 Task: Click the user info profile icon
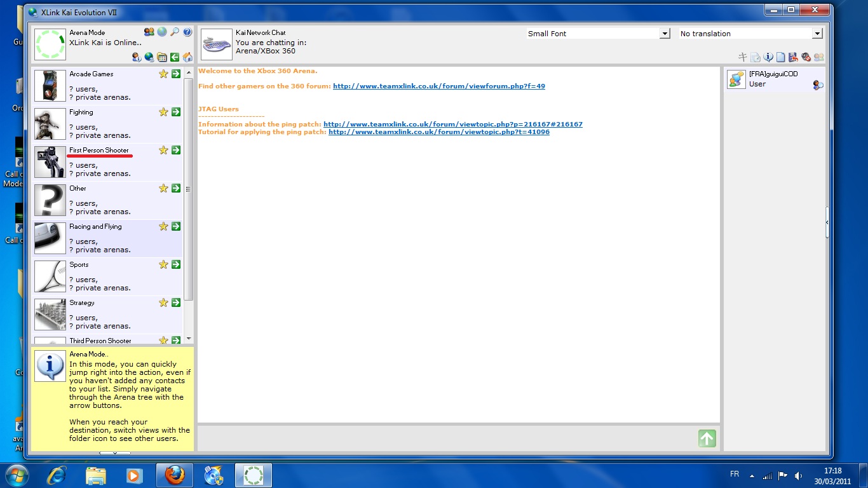(x=137, y=57)
